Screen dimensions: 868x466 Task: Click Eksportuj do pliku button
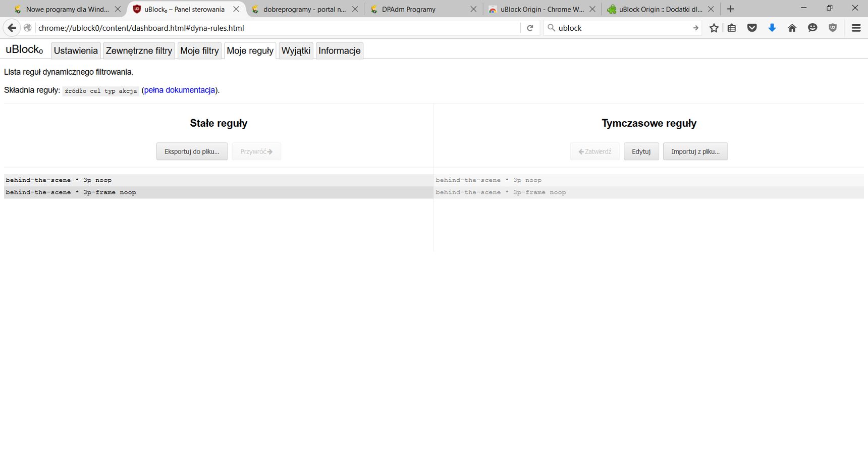tap(192, 151)
